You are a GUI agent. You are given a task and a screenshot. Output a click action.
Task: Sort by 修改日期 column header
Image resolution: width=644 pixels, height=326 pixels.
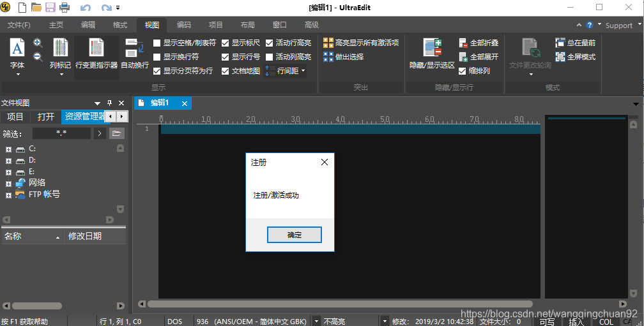click(x=95, y=236)
